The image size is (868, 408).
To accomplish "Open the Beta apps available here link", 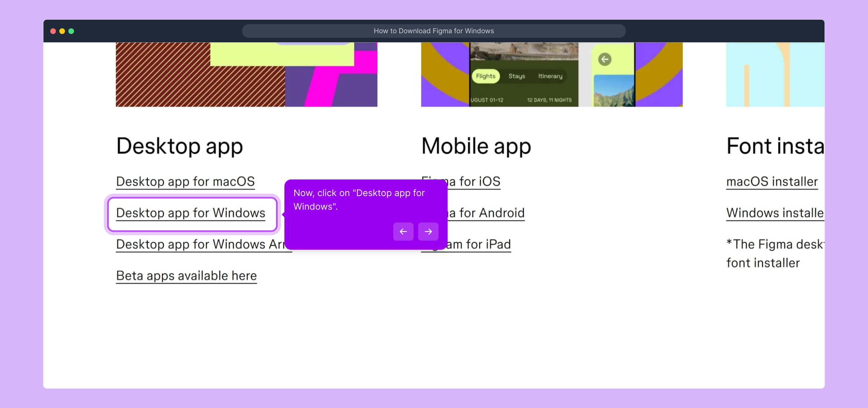I will pos(186,276).
